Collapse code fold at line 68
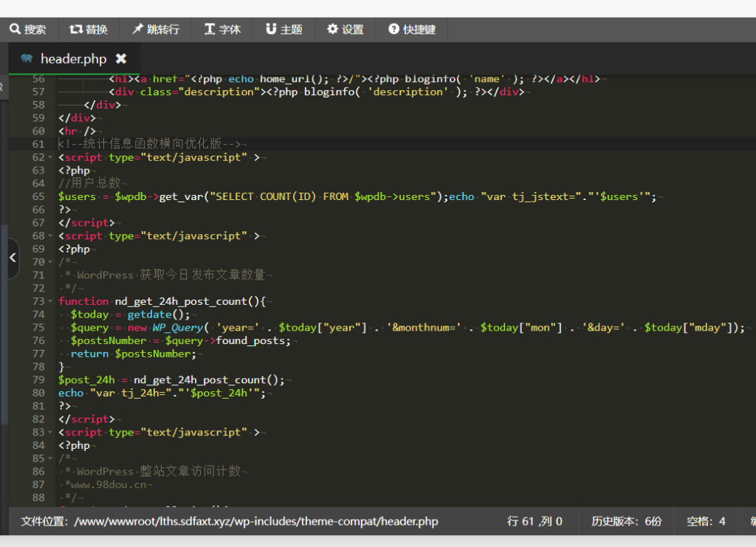 point(52,236)
